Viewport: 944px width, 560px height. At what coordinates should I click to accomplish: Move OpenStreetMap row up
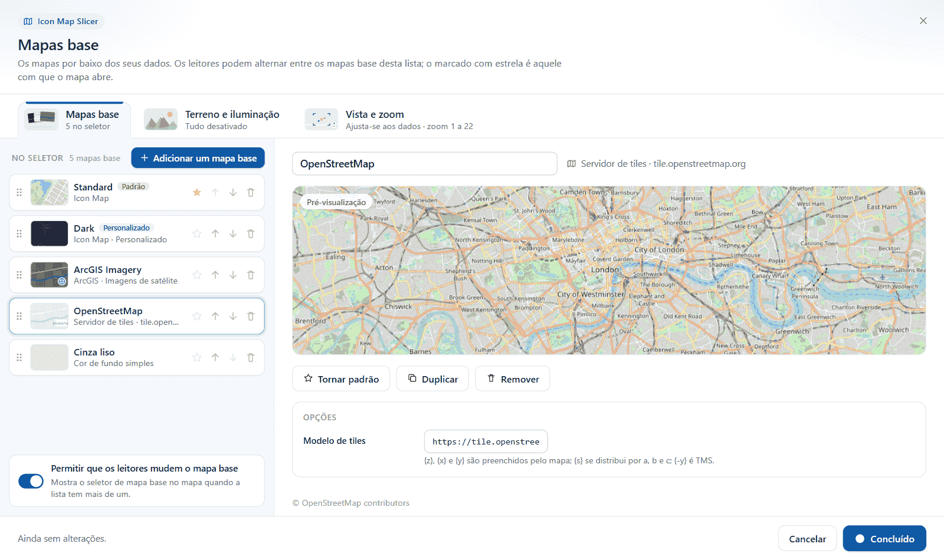pyautogui.click(x=215, y=316)
